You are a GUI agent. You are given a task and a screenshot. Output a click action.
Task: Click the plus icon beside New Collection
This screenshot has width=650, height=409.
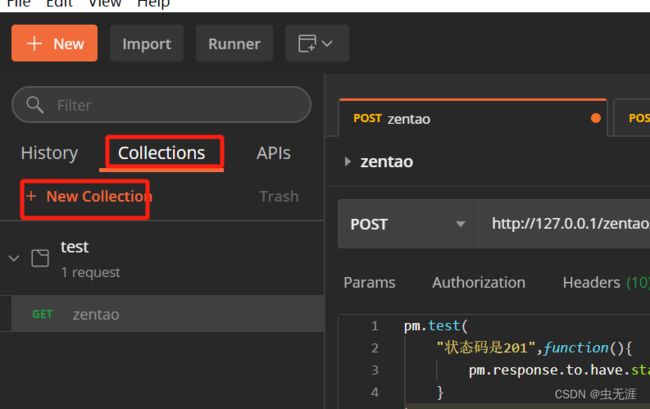(x=31, y=196)
